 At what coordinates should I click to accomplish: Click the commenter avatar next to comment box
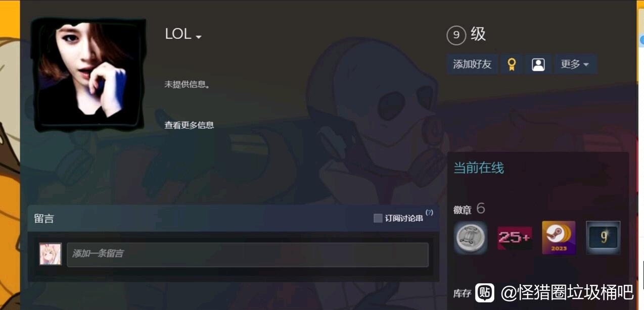click(x=51, y=254)
